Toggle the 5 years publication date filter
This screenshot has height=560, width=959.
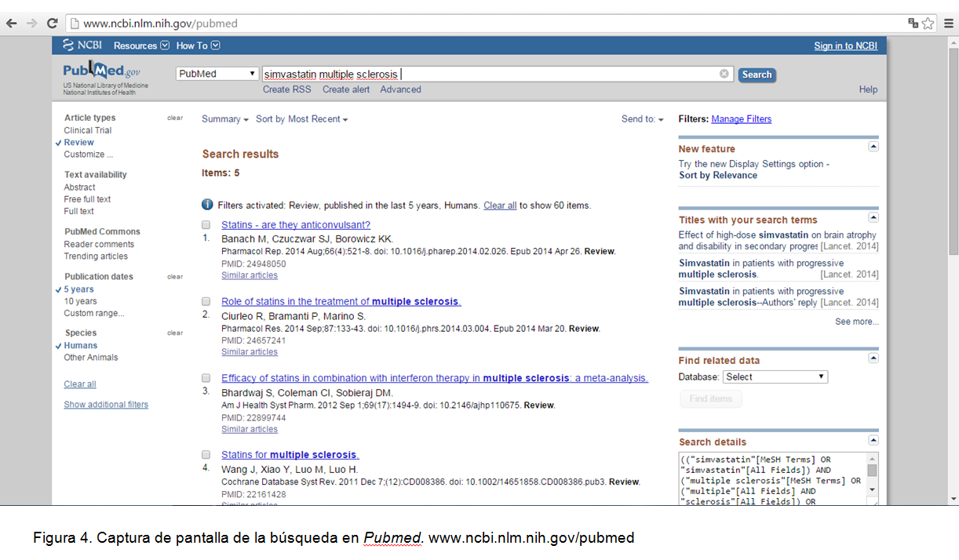(78, 289)
